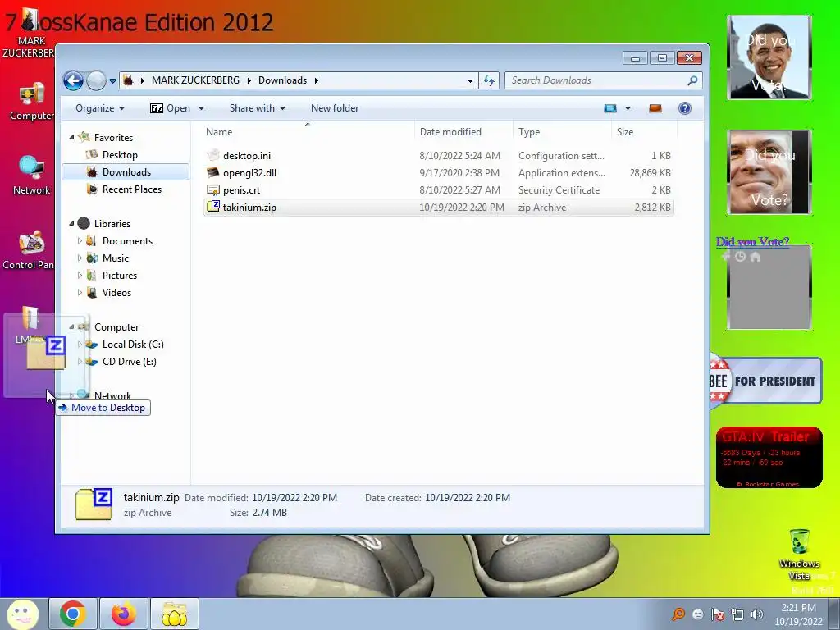Open the Organize menu

point(99,108)
